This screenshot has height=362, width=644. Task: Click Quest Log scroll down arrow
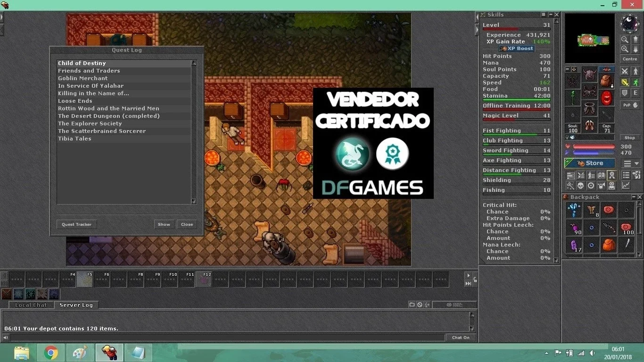point(194,201)
